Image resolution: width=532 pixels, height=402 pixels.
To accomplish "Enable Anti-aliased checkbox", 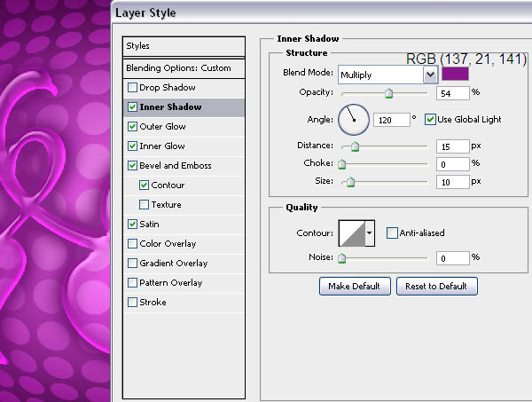I will 392,233.
